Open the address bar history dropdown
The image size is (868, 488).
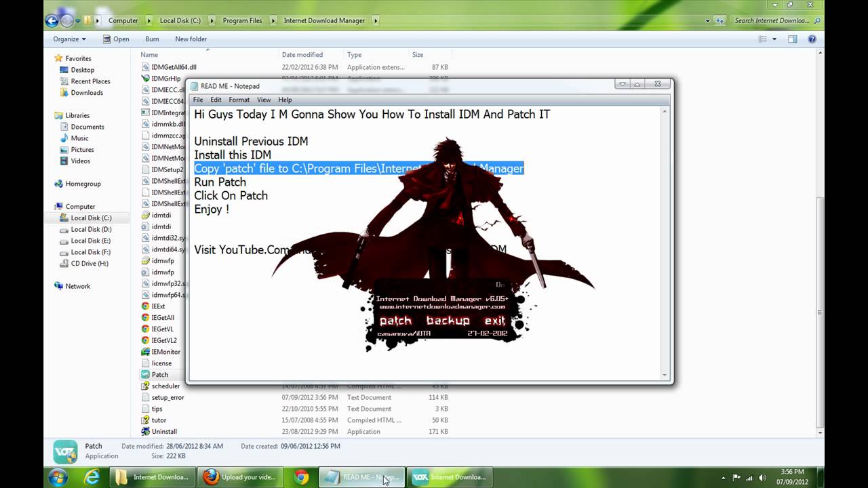[708, 20]
